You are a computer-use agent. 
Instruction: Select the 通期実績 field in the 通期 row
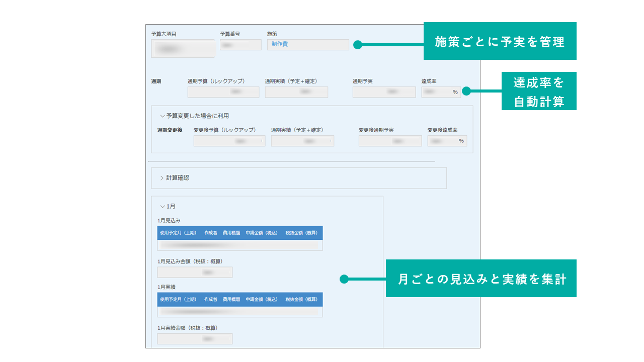point(296,92)
